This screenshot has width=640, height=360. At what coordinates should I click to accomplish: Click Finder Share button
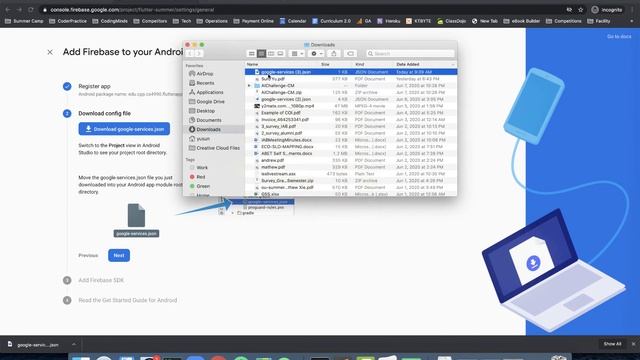pos(333,53)
